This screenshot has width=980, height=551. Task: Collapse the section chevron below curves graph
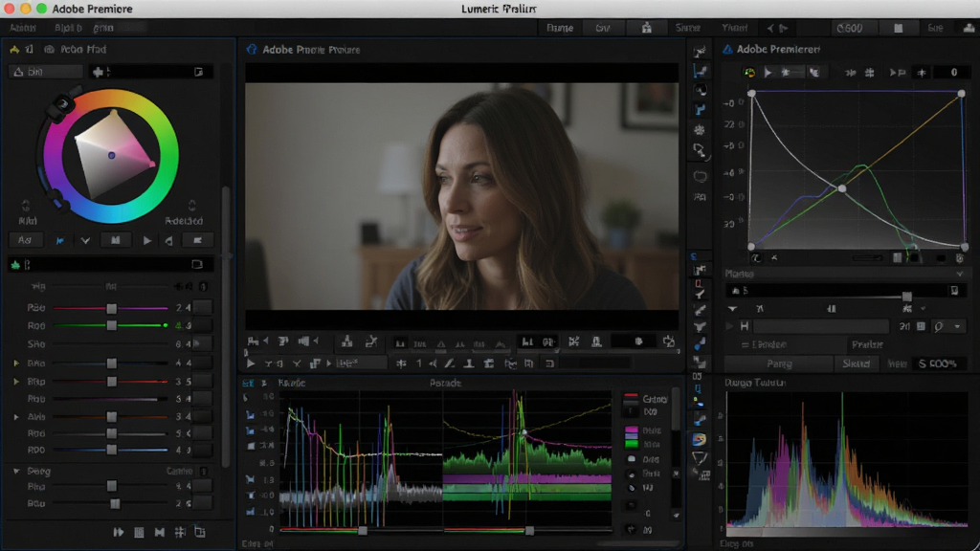pos(959,274)
